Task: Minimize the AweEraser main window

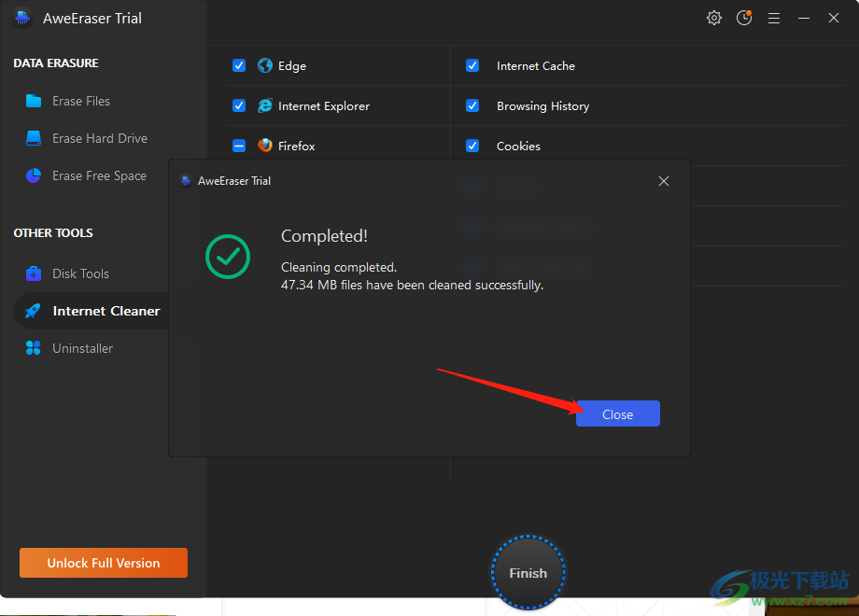Action: point(804,19)
